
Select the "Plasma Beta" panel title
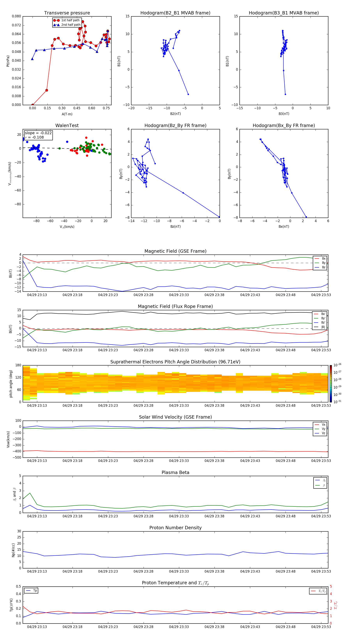coord(175,473)
